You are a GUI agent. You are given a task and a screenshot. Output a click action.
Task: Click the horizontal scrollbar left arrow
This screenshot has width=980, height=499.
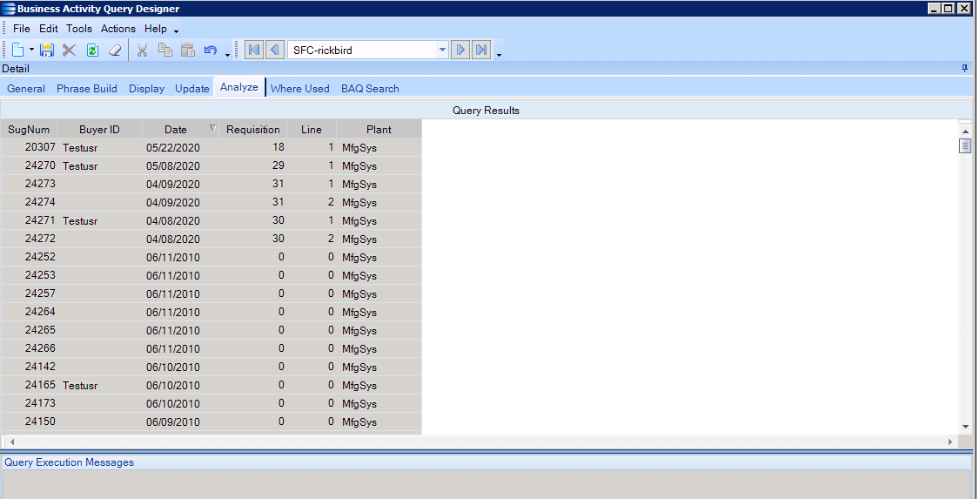tap(12, 442)
